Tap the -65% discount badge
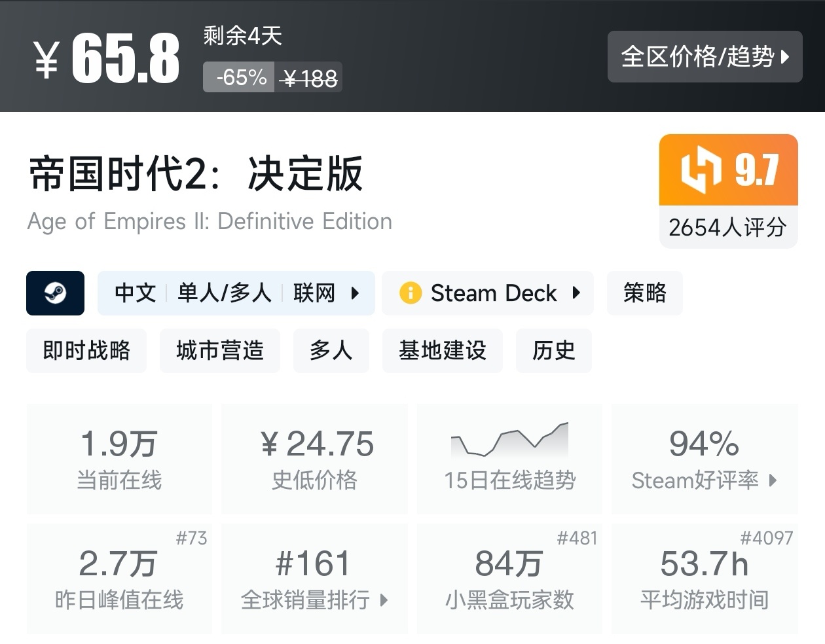825x644 pixels. coord(239,77)
